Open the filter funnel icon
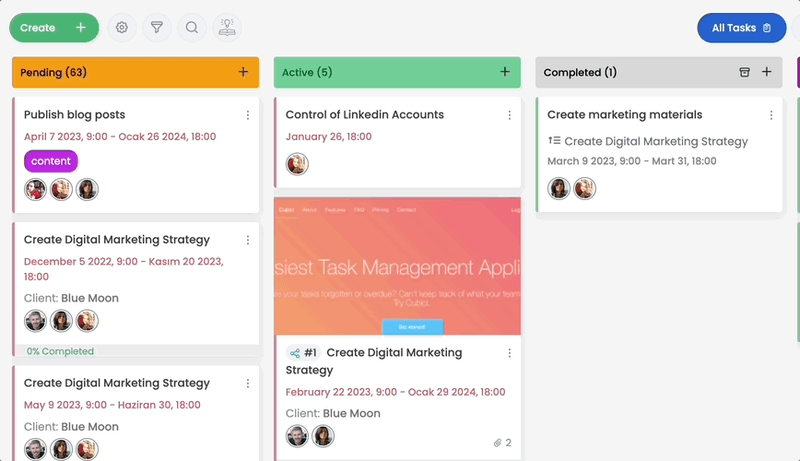Screen dimensions: 800x461 click(157, 28)
